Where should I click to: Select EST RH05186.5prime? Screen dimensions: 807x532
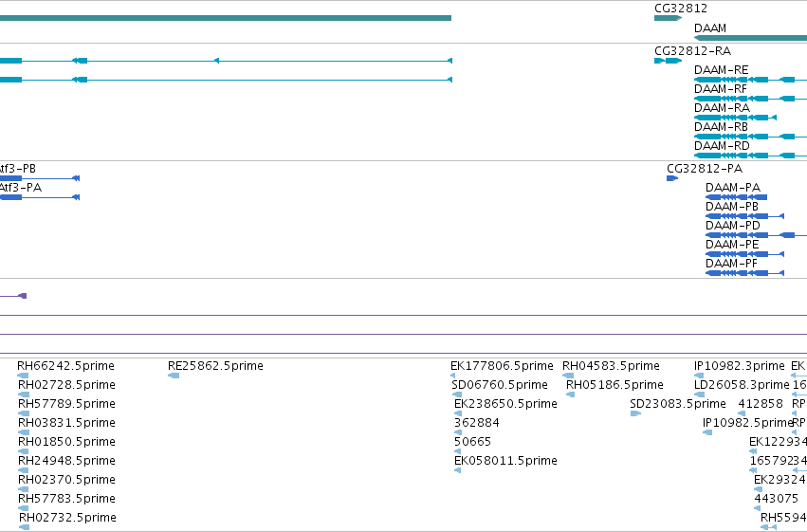point(614,385)
